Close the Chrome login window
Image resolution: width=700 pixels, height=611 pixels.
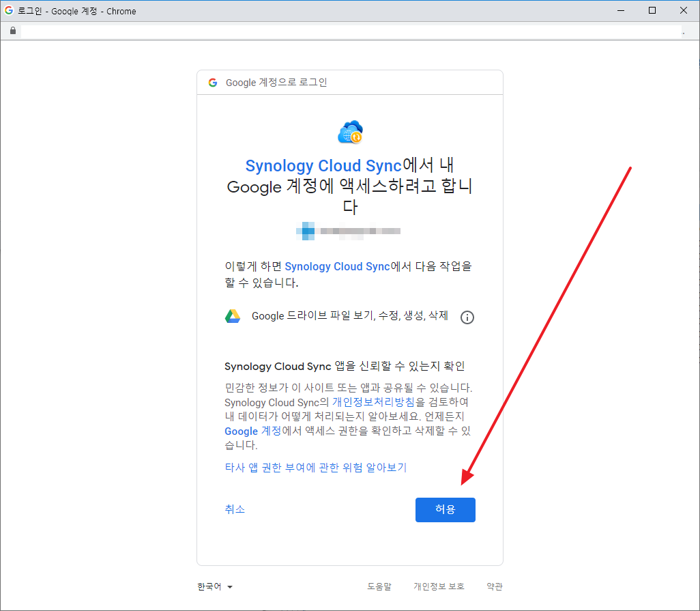point(684,10)
